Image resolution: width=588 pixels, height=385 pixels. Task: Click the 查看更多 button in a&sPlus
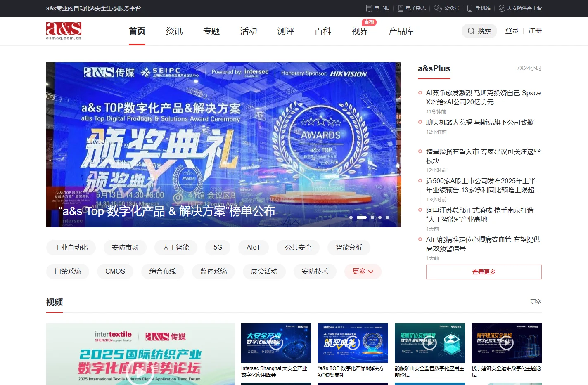pos(484,272)
